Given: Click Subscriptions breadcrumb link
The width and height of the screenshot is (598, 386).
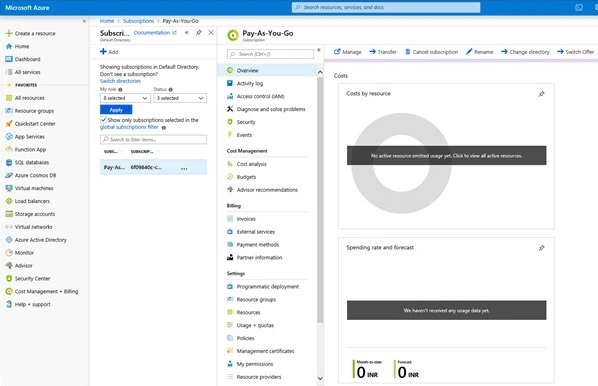Looking at the screenshot, I should 138,21.
